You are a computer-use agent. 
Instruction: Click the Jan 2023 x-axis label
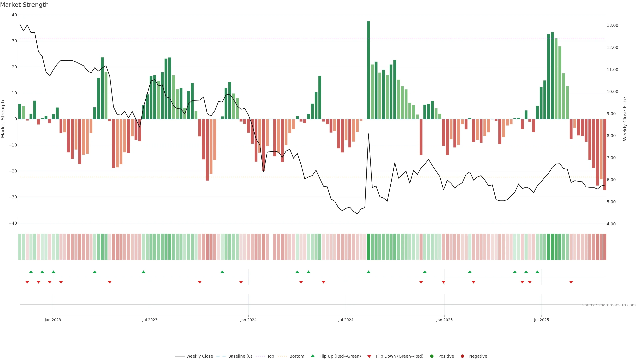coord(53,320)
